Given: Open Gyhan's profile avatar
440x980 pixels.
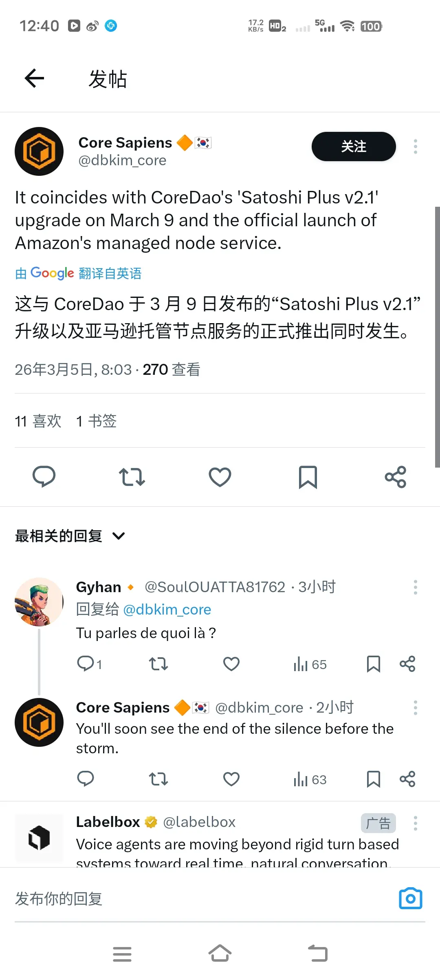Looking at the screenshot, I should pyautogui.click(x=39, y=602).
